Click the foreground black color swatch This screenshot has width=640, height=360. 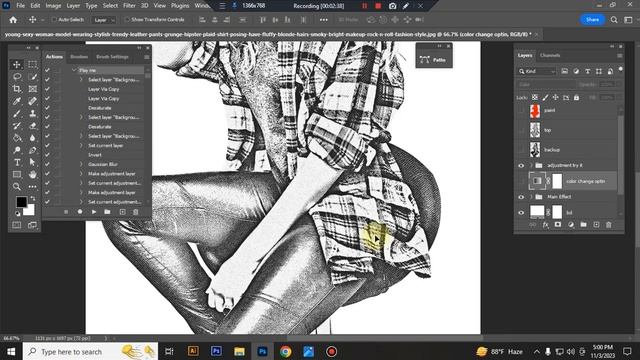pyautogui.click(x=21, y=202)
